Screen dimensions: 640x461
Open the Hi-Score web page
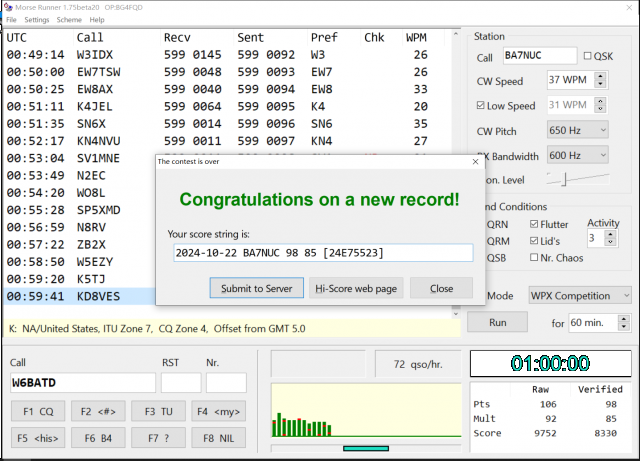pos(356,288)
